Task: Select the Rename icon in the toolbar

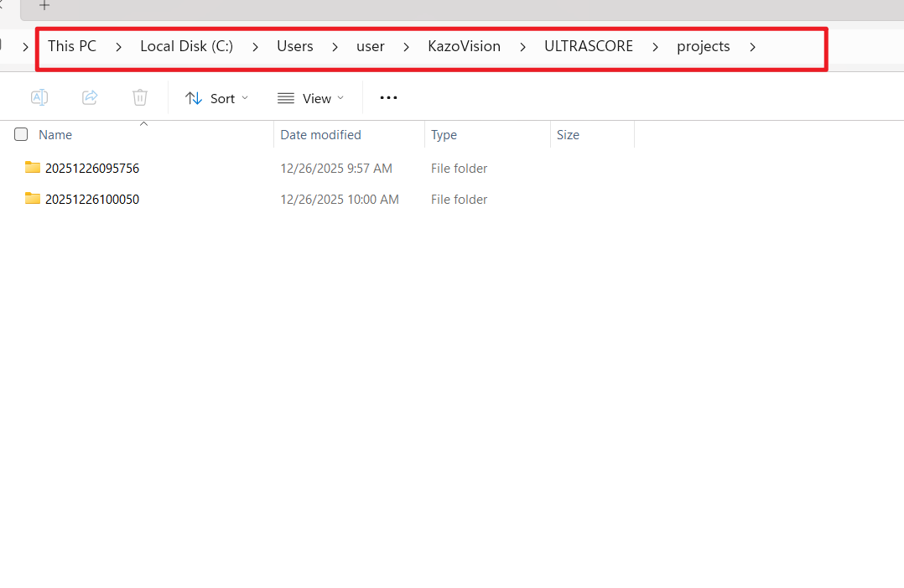Action: click(39, 97)
